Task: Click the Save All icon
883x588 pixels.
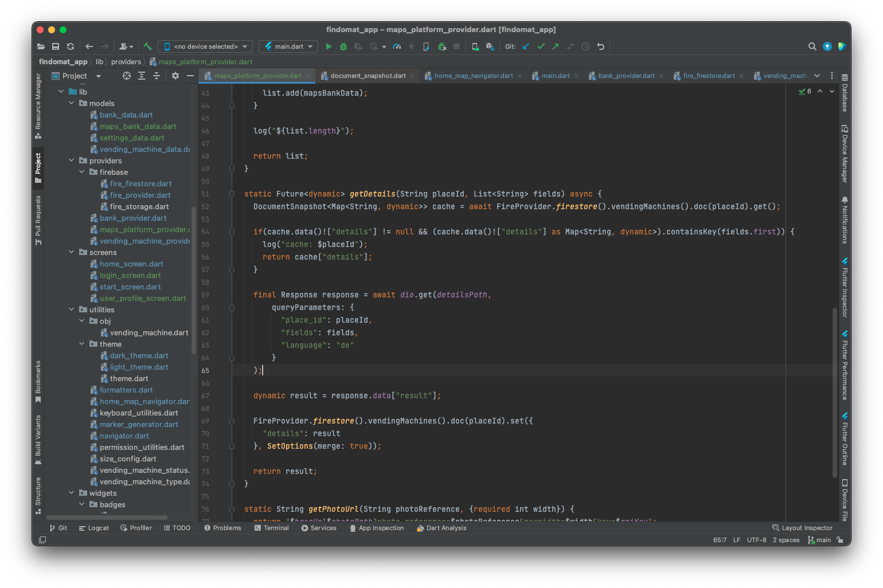Action: pos(56,46)
